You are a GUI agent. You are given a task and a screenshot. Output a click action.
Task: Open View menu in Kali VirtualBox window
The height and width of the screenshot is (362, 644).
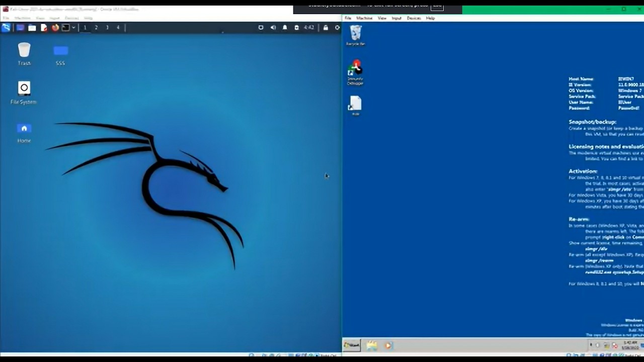point(40,18)
